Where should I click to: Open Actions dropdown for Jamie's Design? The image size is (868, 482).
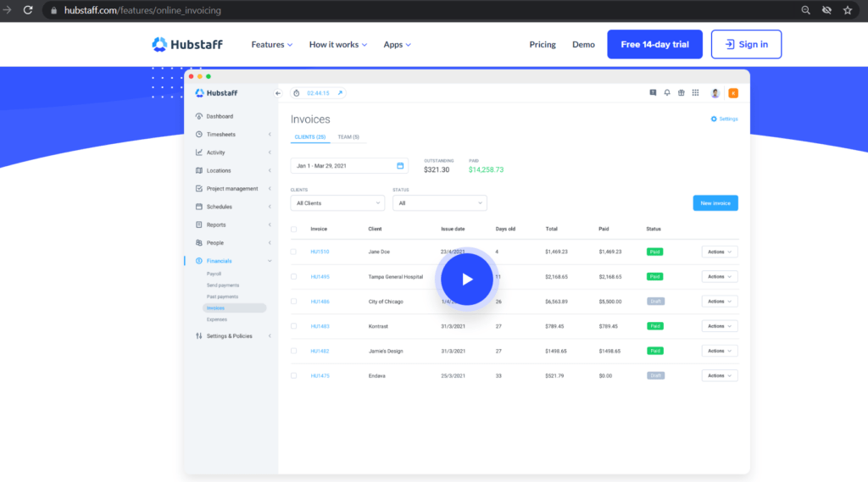tap(720, 351)
